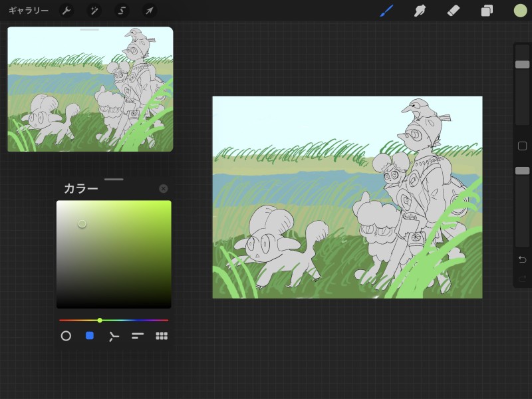
Task: Tap the square modifier button on sidebar
Action: coord(522,146)
